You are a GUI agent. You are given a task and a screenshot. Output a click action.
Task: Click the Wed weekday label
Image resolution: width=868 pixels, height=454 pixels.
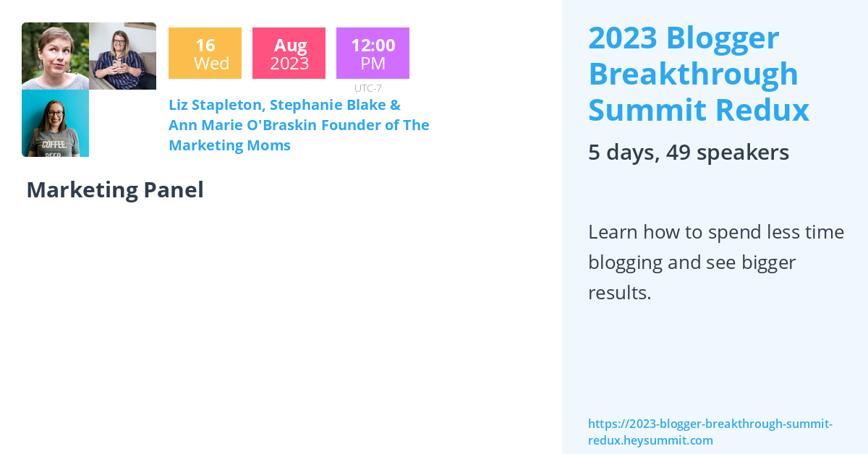[211, 64]
